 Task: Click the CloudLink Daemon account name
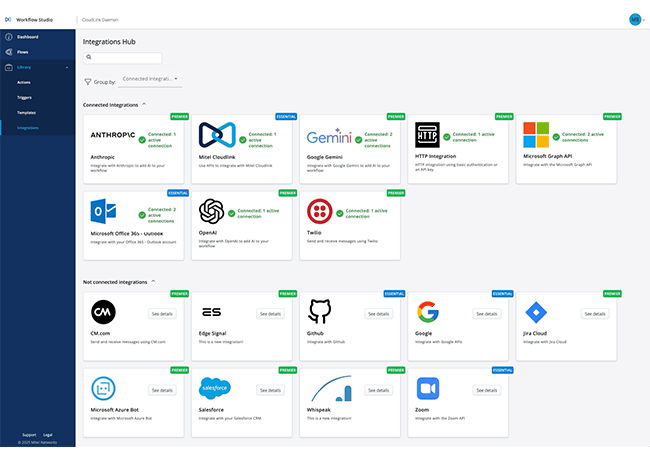coord(100,19)
